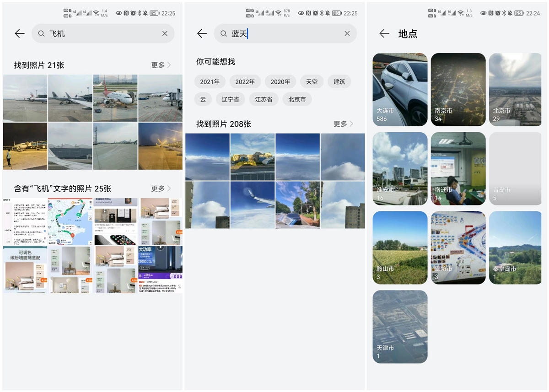The width and height of the screenshot is (549, 392).
Task: Tap the 飞机 search input field
Action: [91, 33]
